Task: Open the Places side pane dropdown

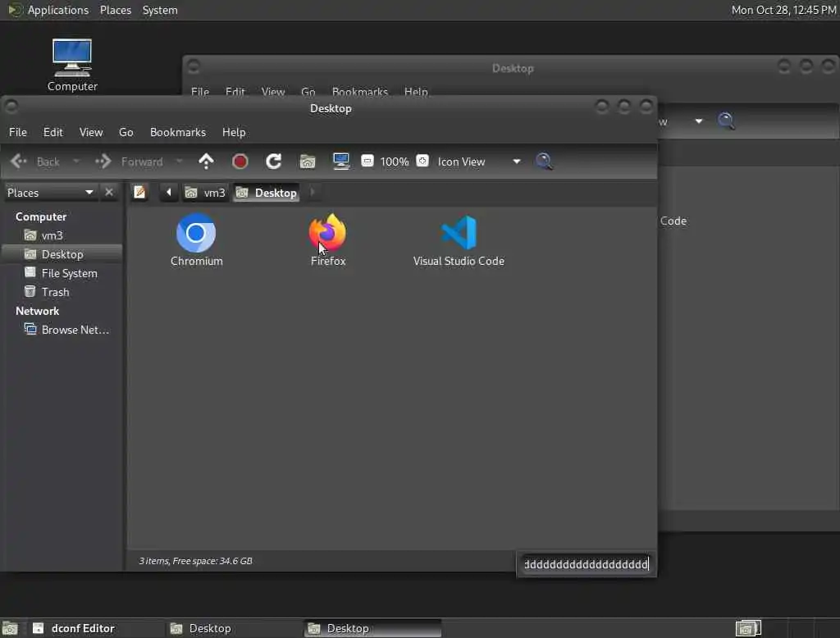Action: click(x=50, y=193)
